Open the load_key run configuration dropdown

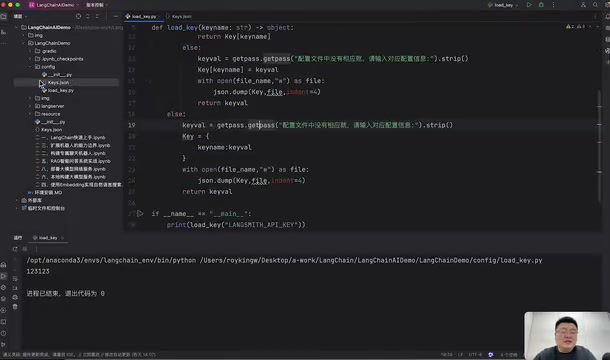[x=503, y=5]
